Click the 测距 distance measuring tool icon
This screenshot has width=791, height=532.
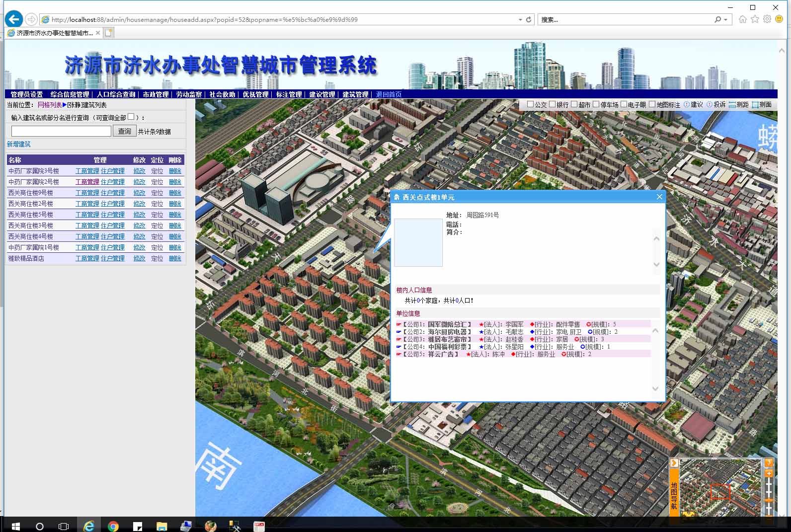(x=732, y=104)
